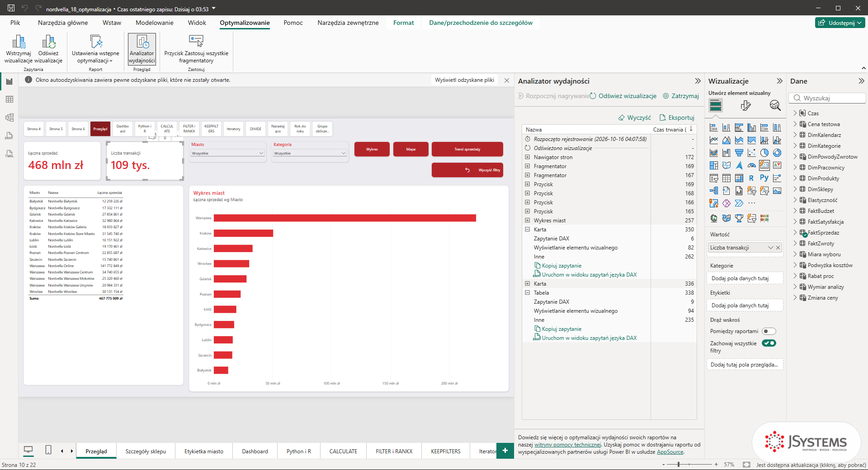Choose the funnel chart visual
868x470 pixels.
point(739,153)
